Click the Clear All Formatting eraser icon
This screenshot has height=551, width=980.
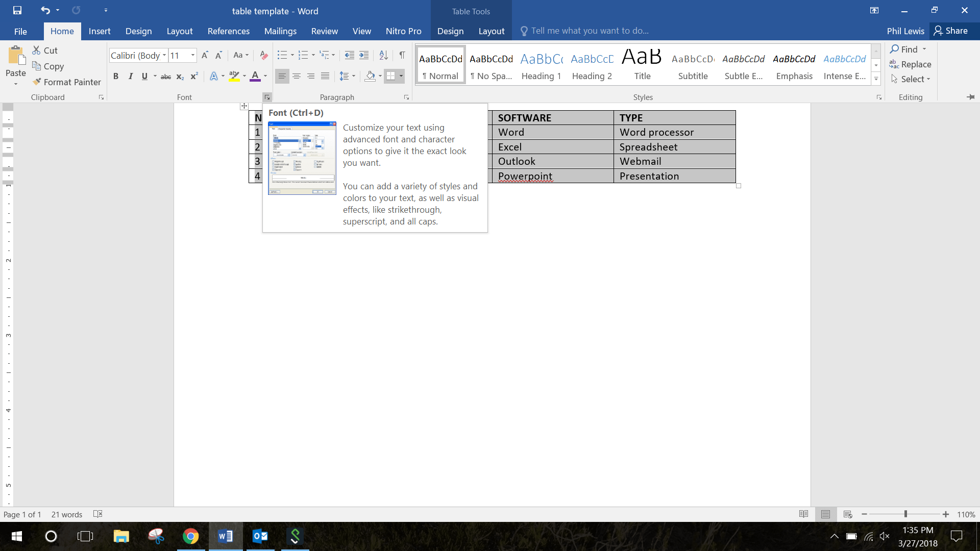[263, 55]
